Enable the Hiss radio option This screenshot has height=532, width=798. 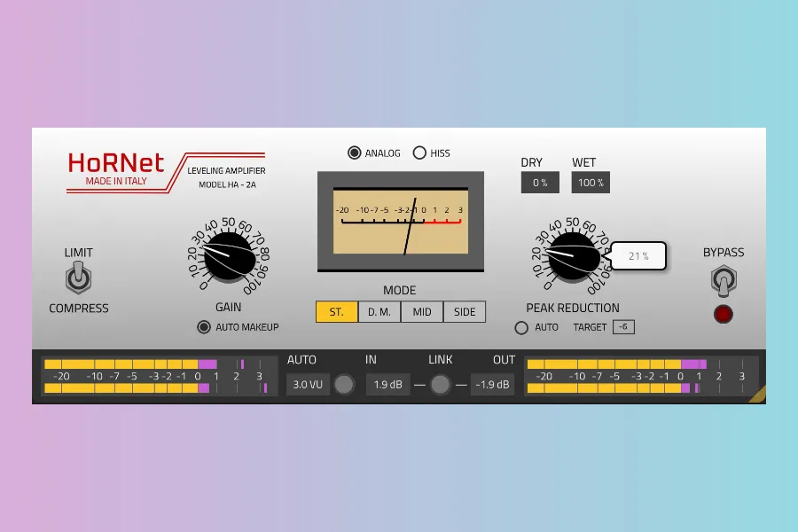[419, 153]
